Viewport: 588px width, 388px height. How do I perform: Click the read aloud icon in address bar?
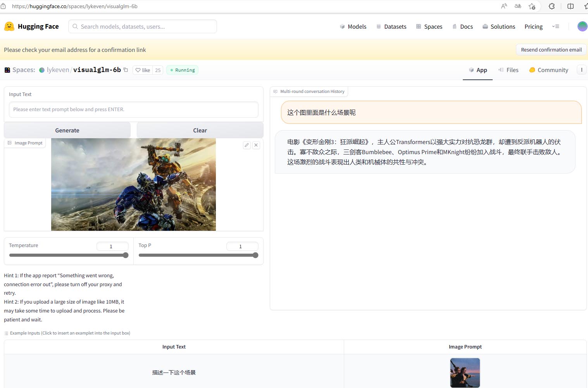[504, 6]
